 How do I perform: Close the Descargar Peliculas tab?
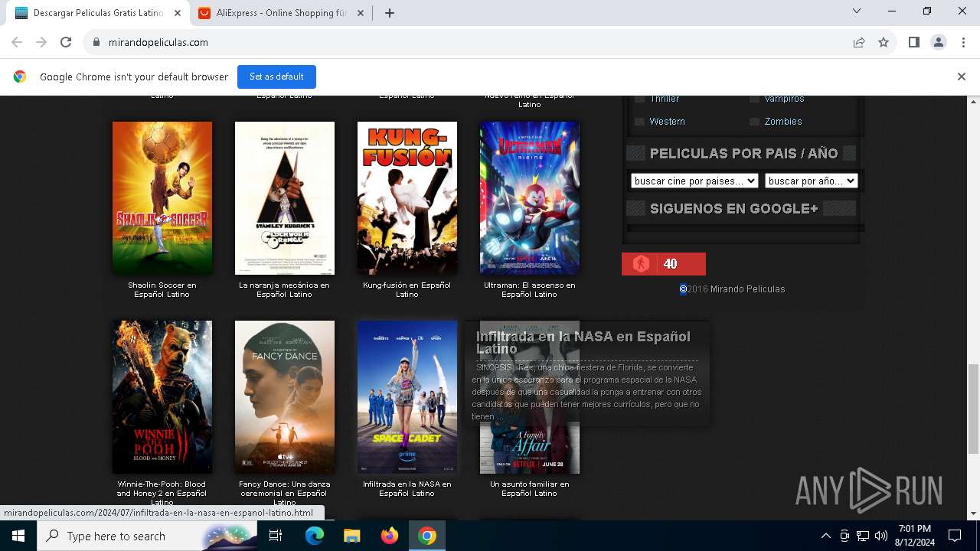178,13
